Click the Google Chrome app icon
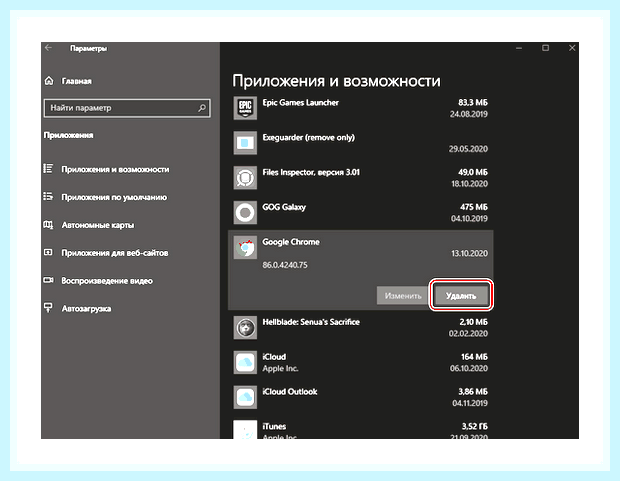620x481 pixels. (x=245, y=248)
